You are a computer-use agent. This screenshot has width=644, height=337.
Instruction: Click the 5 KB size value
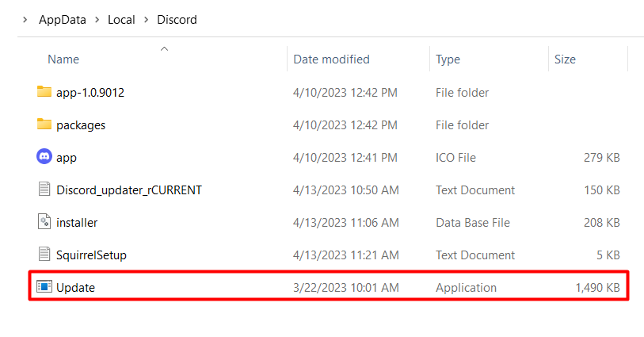(608, 255)
